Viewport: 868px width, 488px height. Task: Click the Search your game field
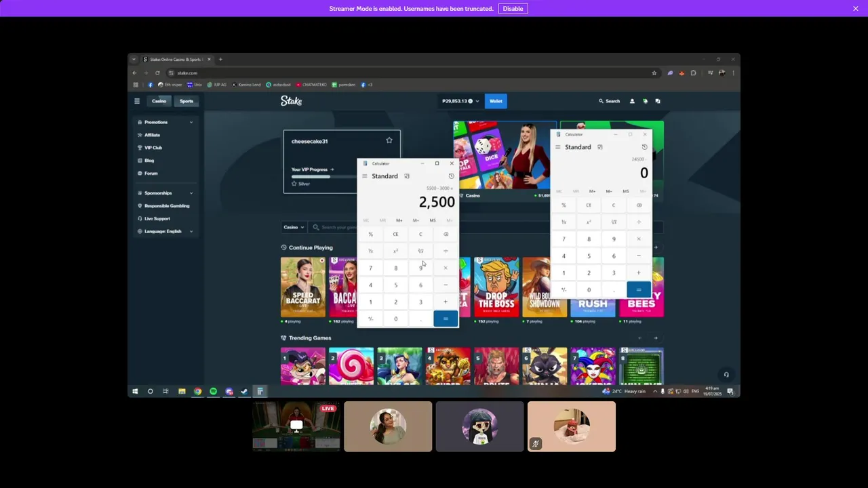(x=336, y=227)
